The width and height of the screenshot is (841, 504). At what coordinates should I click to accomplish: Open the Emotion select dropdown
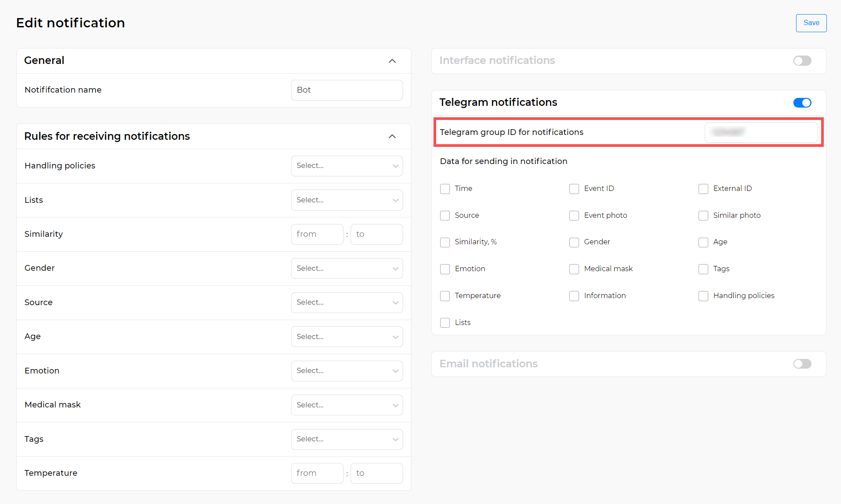click(x=347, y=371)
